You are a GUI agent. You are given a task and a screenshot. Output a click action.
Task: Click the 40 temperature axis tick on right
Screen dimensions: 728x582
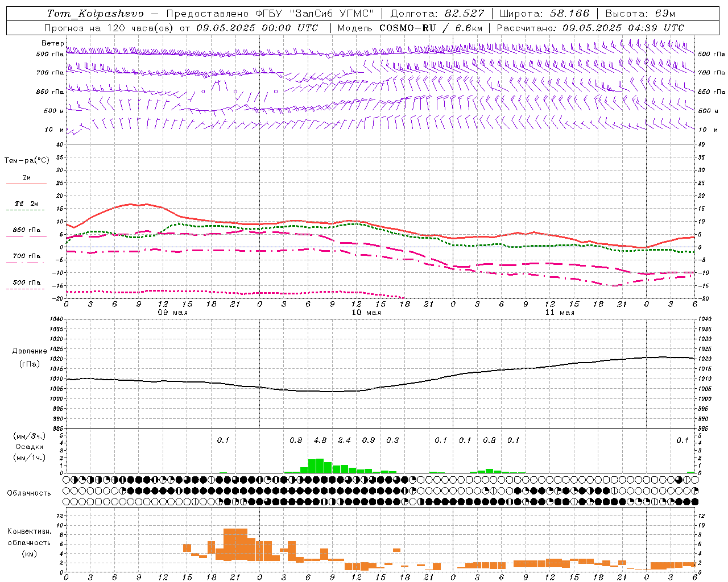(x=701, y=144)
